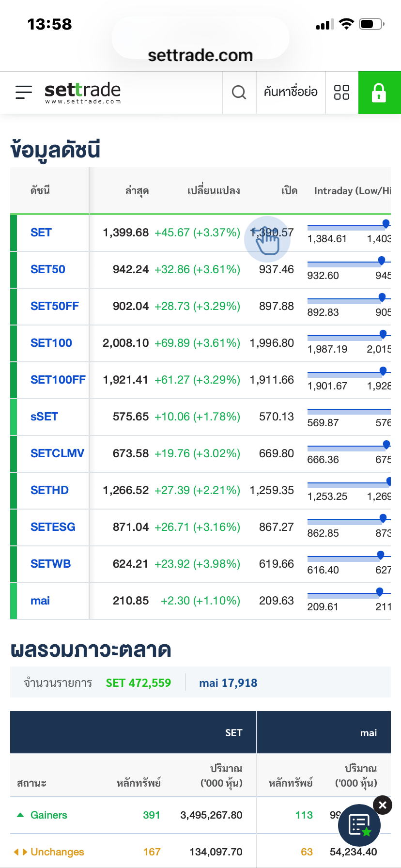Open the SET index link
Image resolution: width=401 pixels, height=868 pixels.
tap(41, 232)
